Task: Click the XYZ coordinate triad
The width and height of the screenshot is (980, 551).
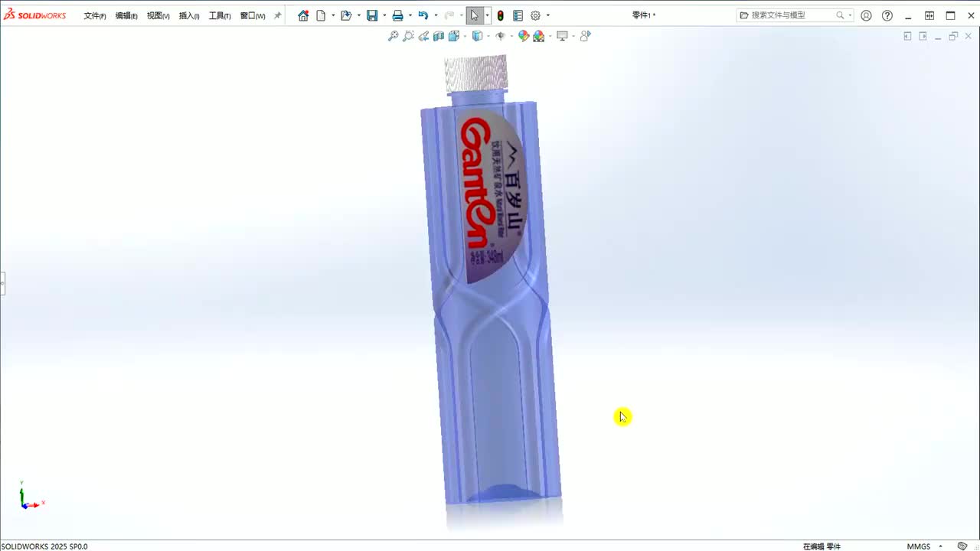Action: point(31,495)
